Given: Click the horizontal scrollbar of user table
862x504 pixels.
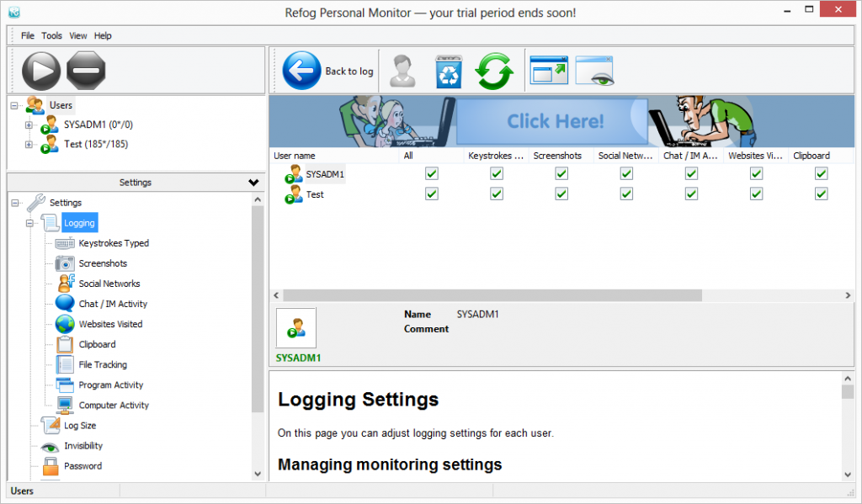Looking at the screenshot, I should (492, 296).
